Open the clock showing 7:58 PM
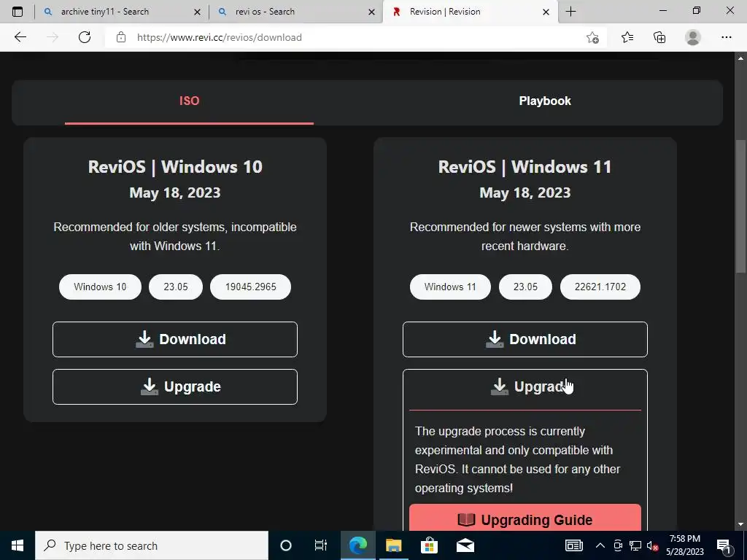 click(684, 545)
